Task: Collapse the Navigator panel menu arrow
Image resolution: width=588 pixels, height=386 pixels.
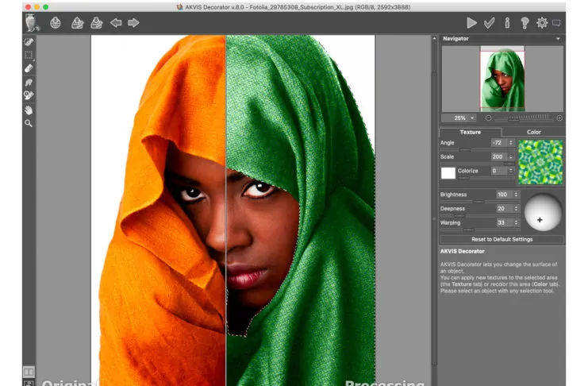Action: (558, 38)
